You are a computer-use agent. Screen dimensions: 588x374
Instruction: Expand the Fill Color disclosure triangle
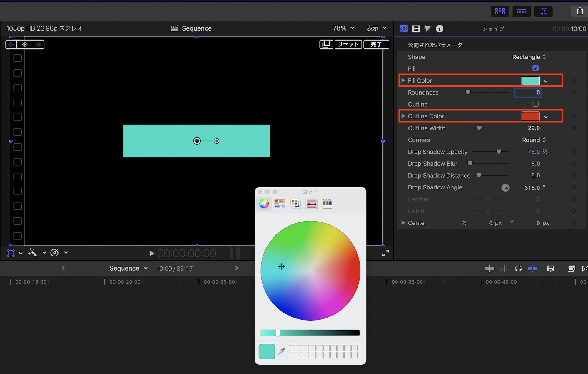(403, 80)
